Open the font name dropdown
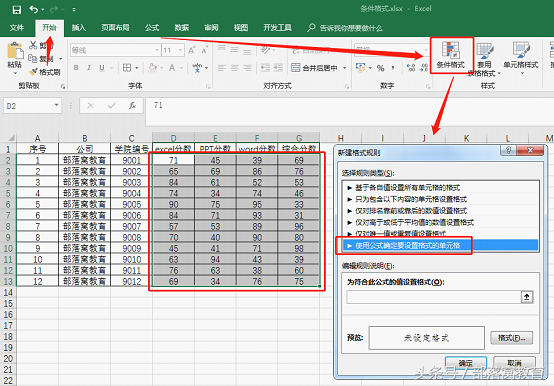This screenshot has width=554, height=386. (157, 51)
